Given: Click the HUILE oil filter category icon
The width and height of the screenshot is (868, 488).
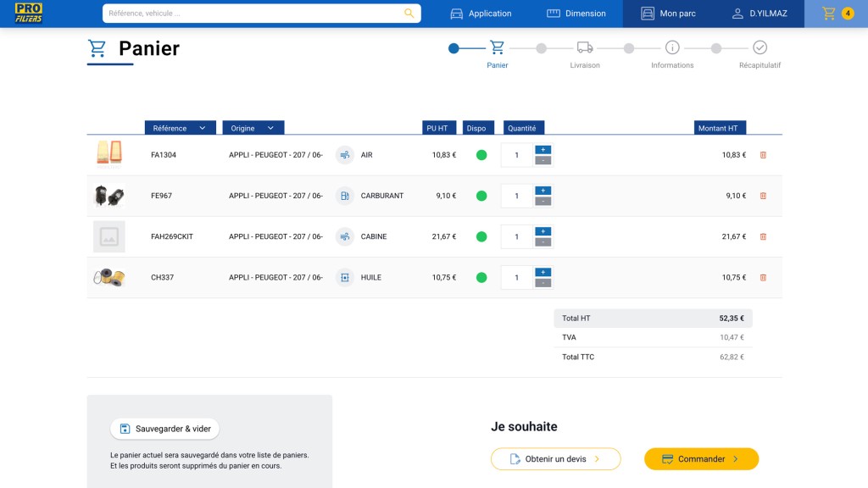Looking at the screenshot, I should [344, 278].
